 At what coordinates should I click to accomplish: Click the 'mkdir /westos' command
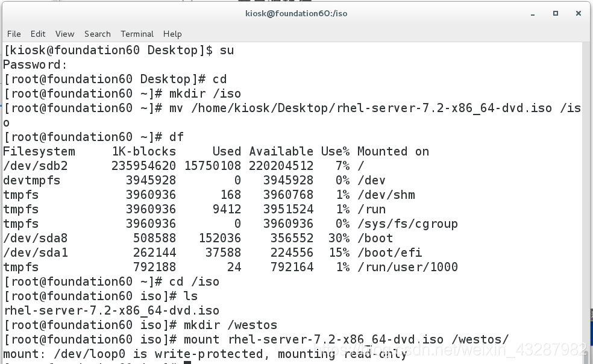pyautogui.click(x=230, y=325)
